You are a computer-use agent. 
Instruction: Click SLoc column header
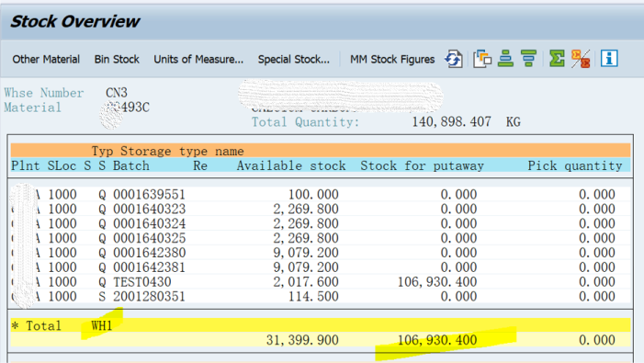[x=62, y=166]
